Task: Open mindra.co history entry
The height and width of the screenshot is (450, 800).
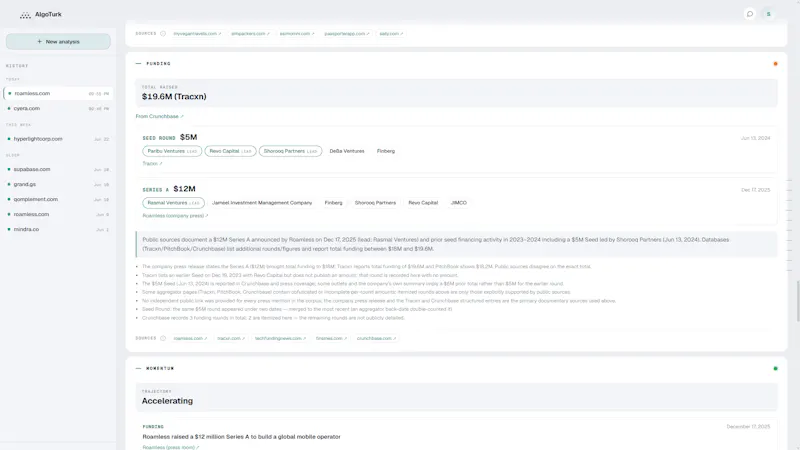Action: tap(58, 229)
